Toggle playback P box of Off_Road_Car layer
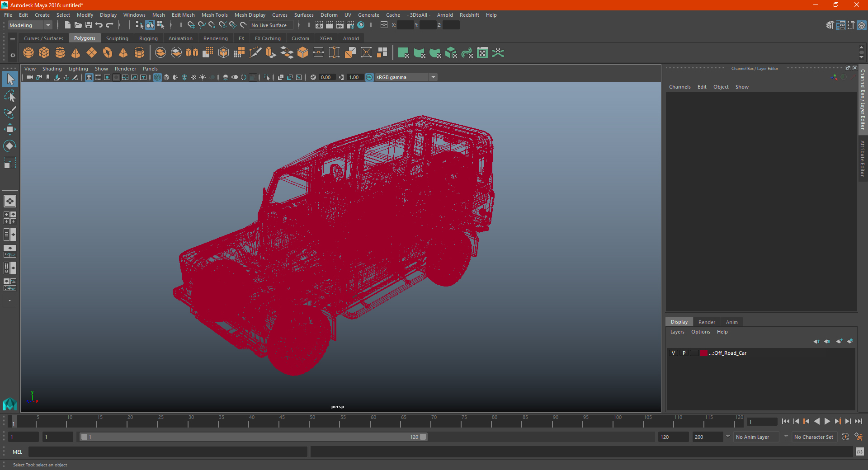 coord(684,353)
